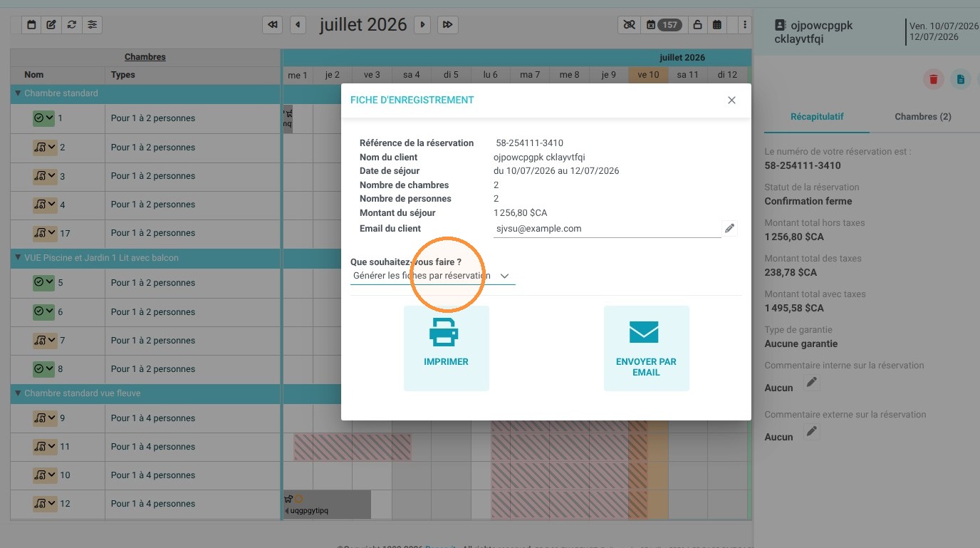
Task: Open the room 1 status dropdown
Action: point(44,118)
